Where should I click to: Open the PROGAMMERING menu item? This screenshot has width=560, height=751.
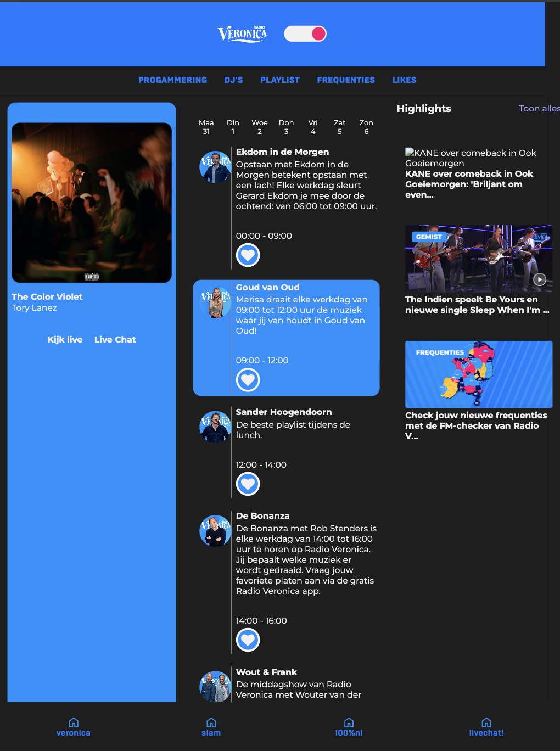click(x=172, y=80)
